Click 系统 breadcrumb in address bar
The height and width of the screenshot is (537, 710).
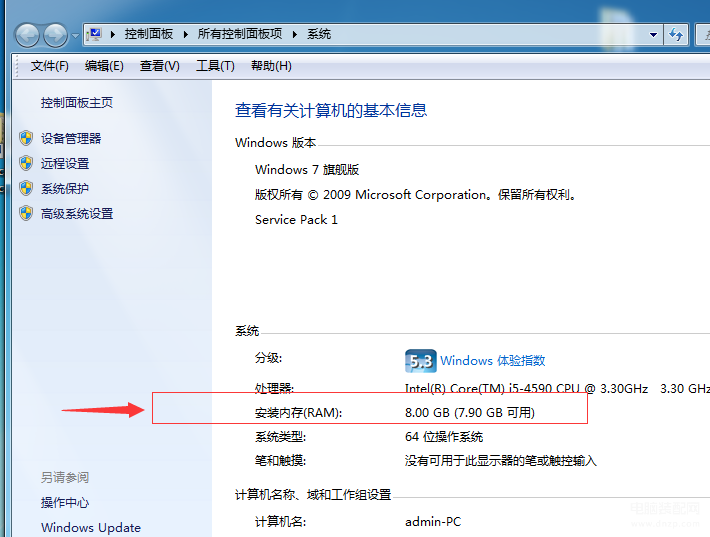(x=319, y=34)
